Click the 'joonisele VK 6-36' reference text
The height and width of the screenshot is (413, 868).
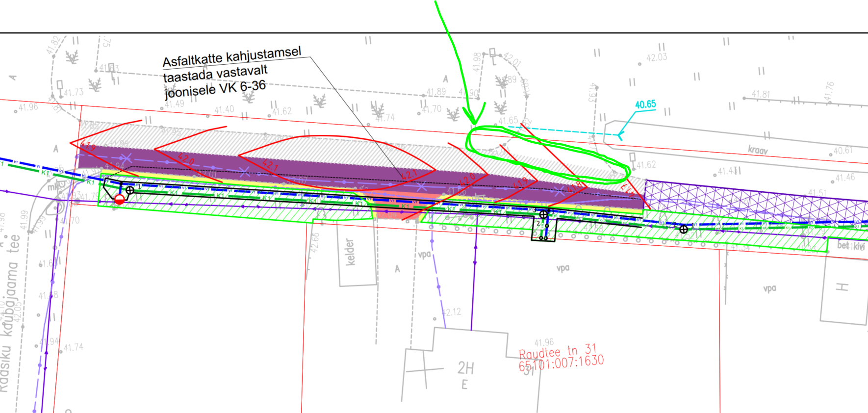[x=215, y=90]
